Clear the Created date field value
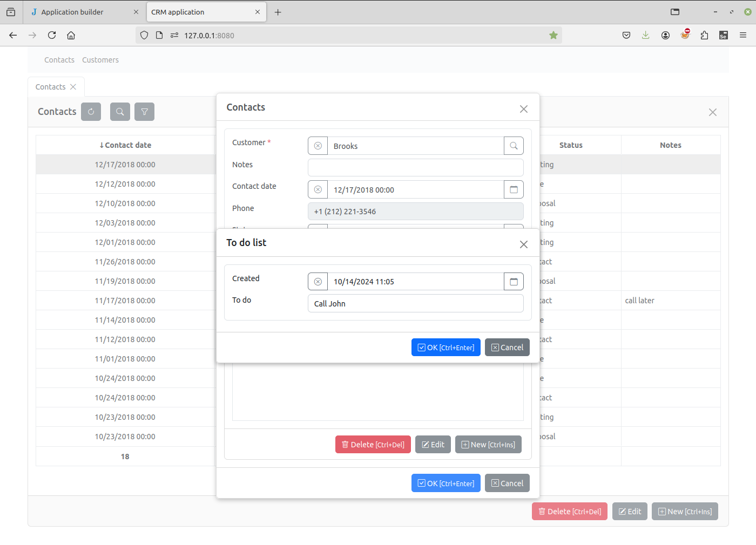Image resolution: width=756 pixels, height=545 pixels. pos(318,282)
